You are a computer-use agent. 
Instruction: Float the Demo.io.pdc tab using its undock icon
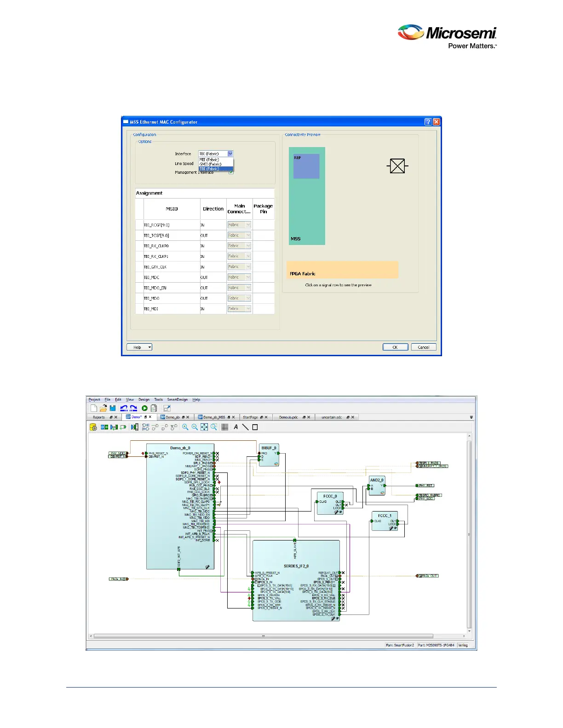click(x=304, y=417)
